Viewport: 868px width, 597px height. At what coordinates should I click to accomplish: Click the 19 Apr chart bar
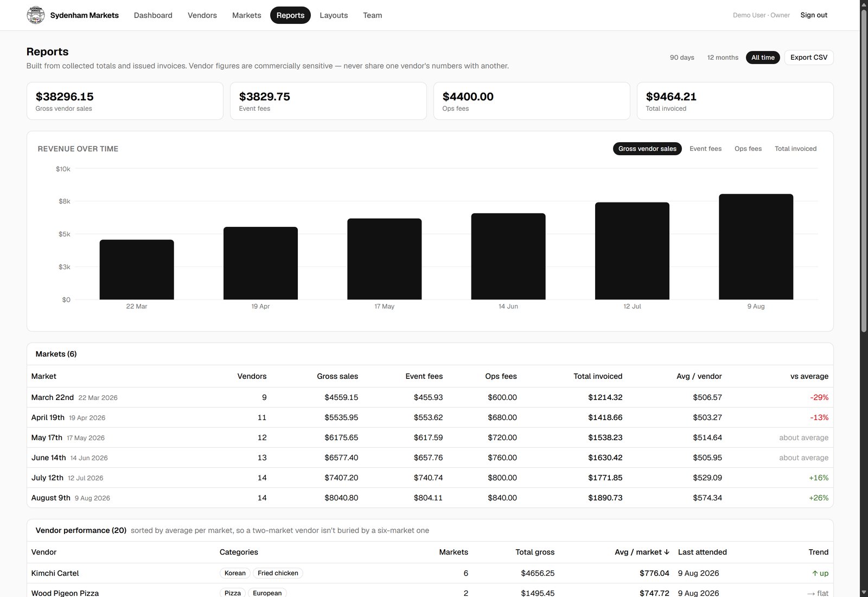coord(260,263)
